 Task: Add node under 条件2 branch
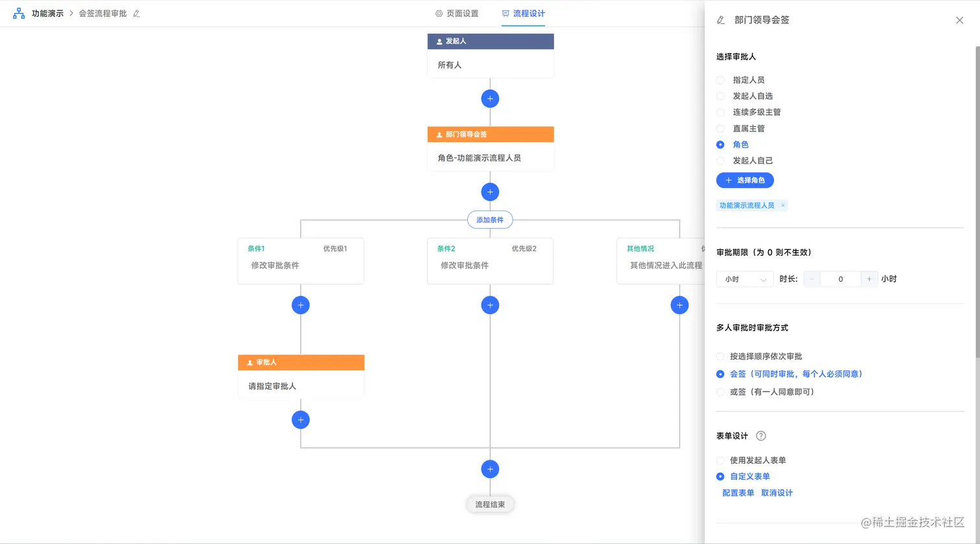pyautogui.click(x=490, y=305)
